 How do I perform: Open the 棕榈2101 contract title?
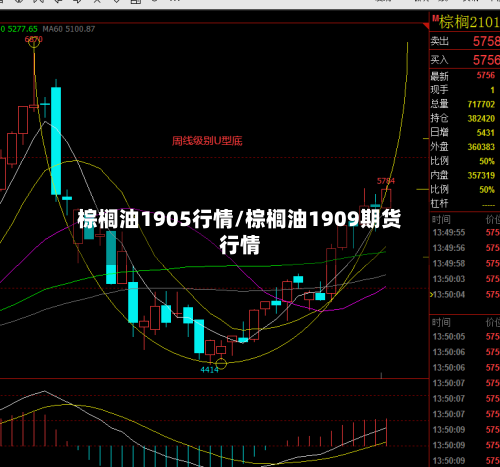click(469, 22)
